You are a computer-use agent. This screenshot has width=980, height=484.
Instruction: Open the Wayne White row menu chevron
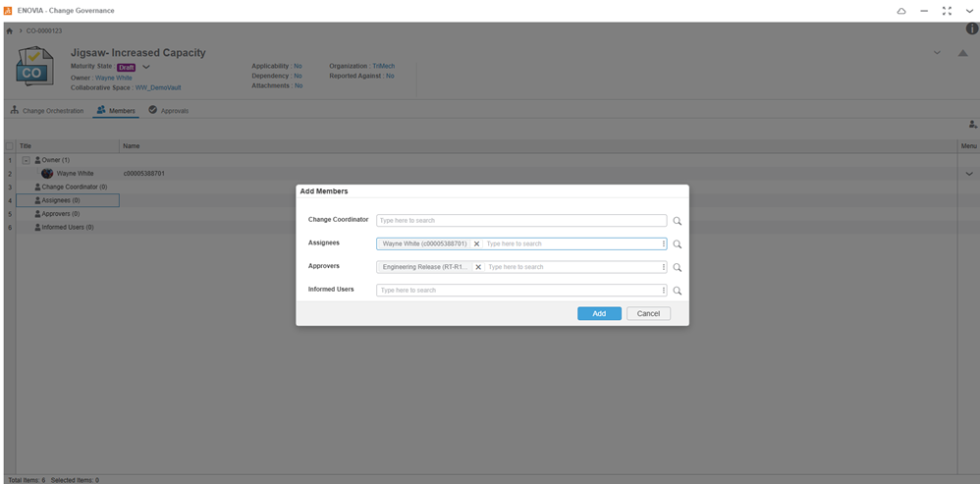(x=969, y=174)
